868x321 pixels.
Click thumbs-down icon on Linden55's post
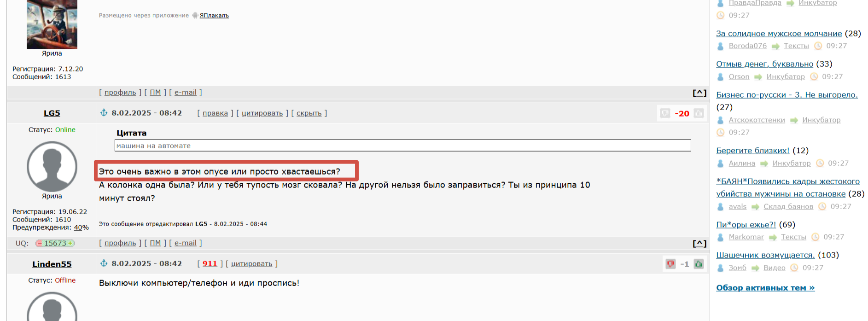[x=670, y=264]
